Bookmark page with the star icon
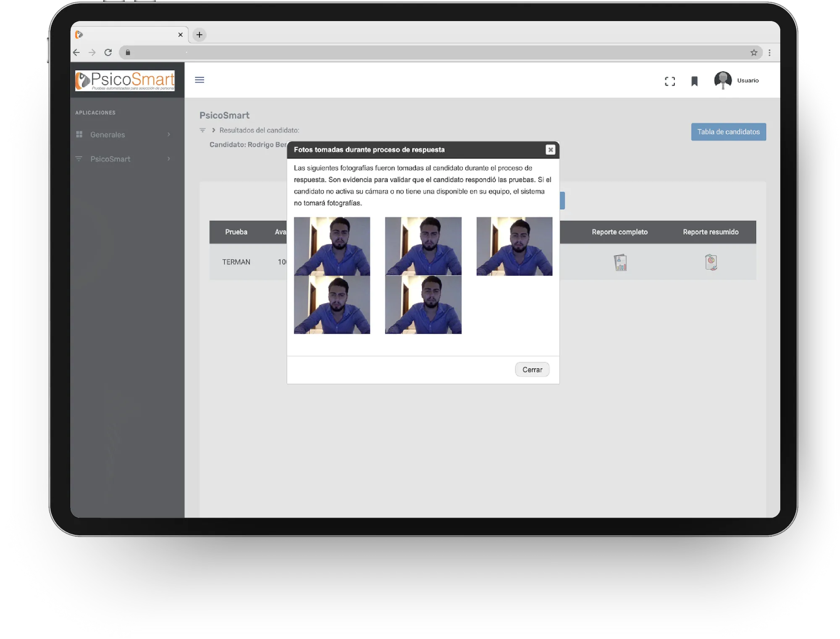Image resolution: width=840 pixels, height=639 pixels. click(x=754, y=53)
